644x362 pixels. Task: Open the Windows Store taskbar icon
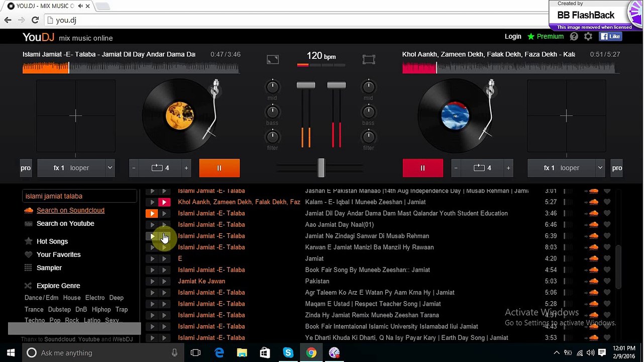(x=265, y=353)
